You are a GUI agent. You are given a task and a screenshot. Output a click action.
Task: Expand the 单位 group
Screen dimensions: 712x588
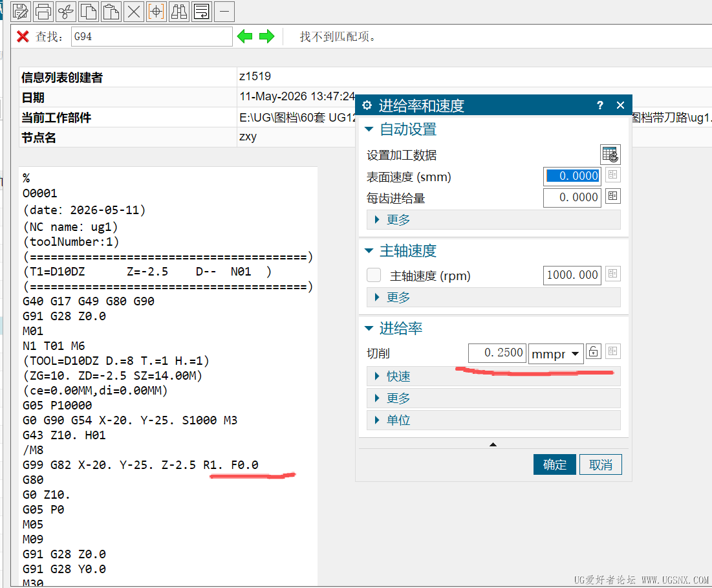click(x=493, y=420)
